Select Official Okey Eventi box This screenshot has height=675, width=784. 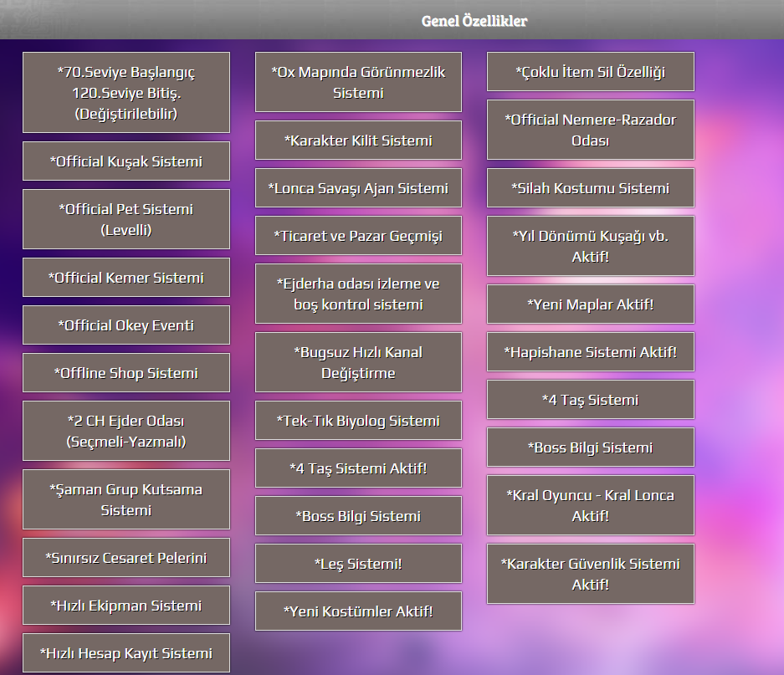click(126, 325)
